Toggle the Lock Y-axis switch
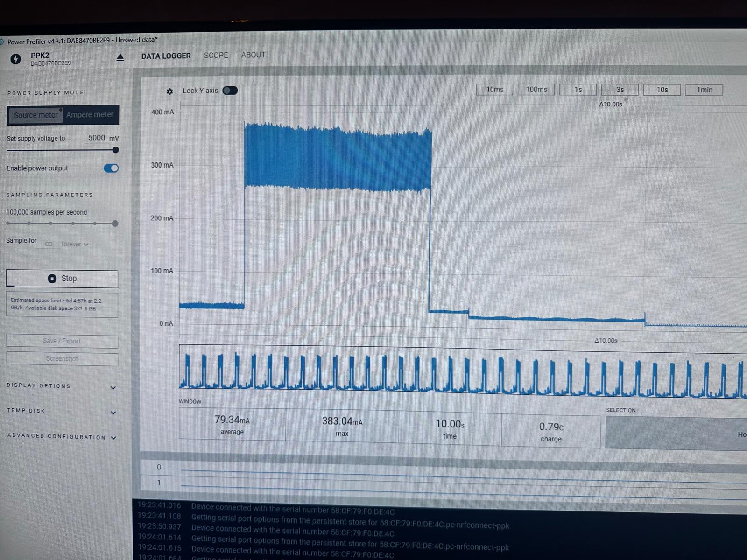The image size is (747, 560). click(x=230, y=91)
